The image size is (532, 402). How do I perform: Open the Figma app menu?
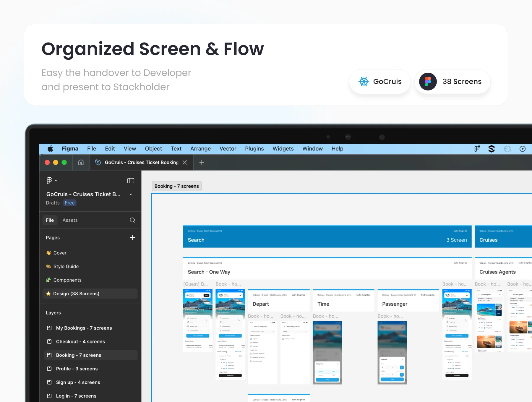pyautogui.click(x=70, y=149)
